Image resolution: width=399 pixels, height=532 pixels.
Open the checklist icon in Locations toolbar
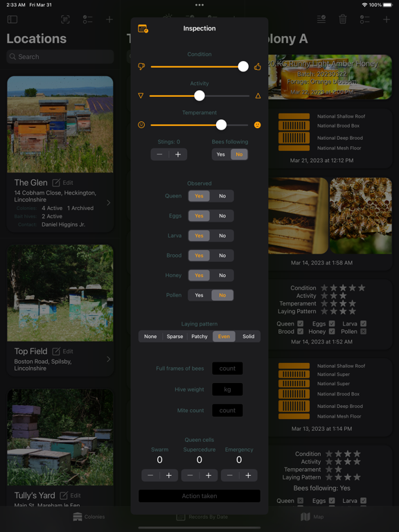pyautogui.click(x=87, y=19)
